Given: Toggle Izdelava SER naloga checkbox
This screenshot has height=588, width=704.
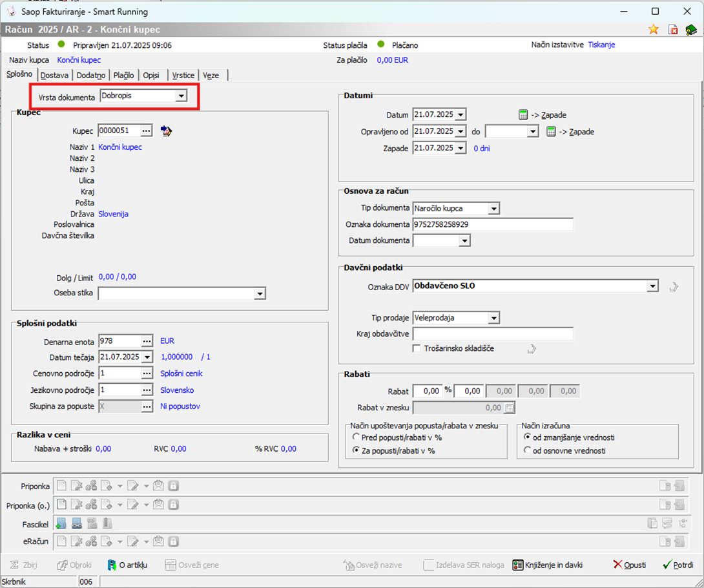Looking at the screenshot, I should click(428, 565).
